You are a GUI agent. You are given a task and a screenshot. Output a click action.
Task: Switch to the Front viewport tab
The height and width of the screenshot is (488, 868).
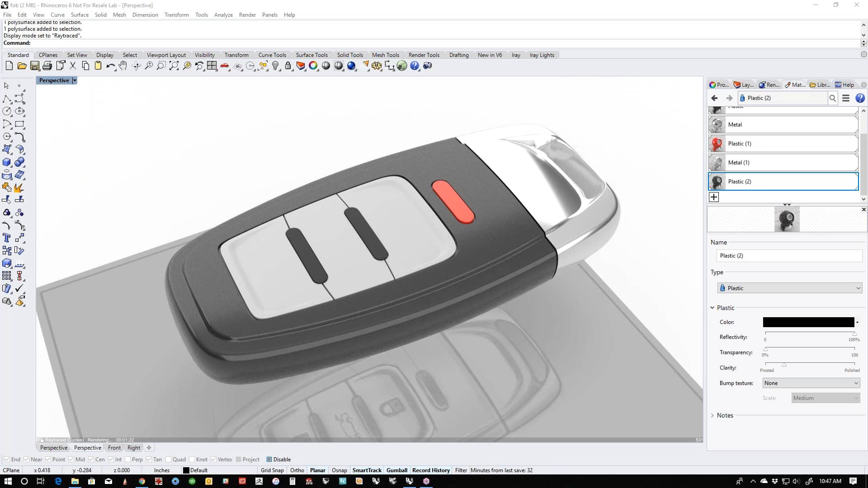click(x=114, y=448)
